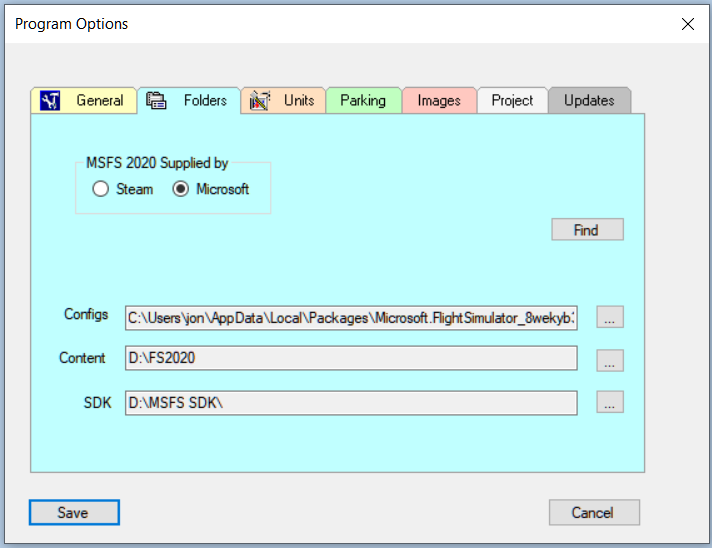Image resolution: width=712 pixels, height=548 pixels.
Task: Open the Images tab
Action: (x=439, y=100)
